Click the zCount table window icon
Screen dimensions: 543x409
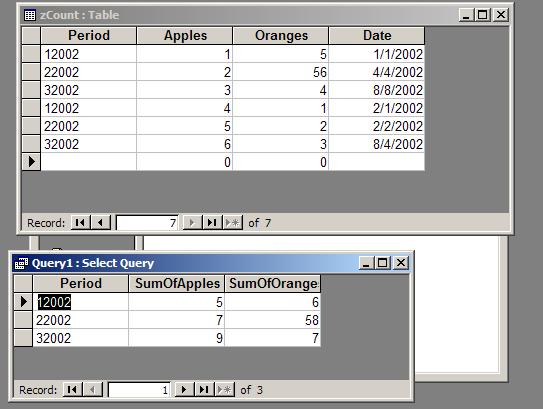(30, 15)
